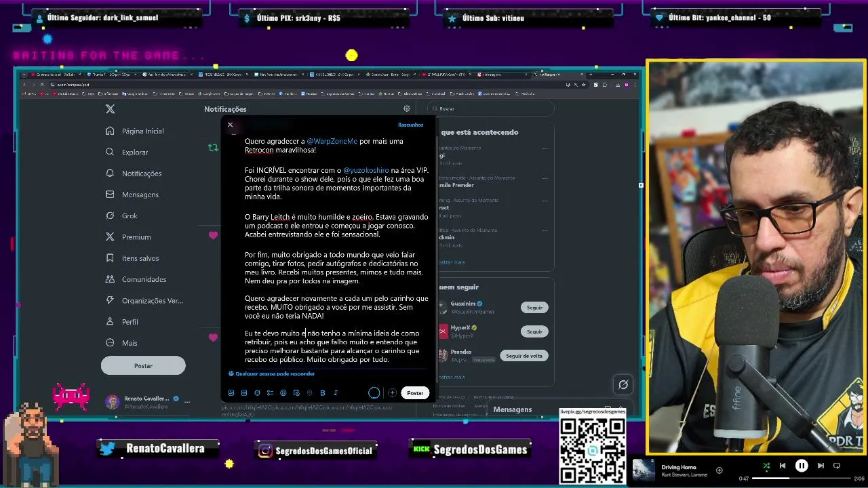Toggle bold formatting in composer
The image size is (868, 488).
[323, 393]
